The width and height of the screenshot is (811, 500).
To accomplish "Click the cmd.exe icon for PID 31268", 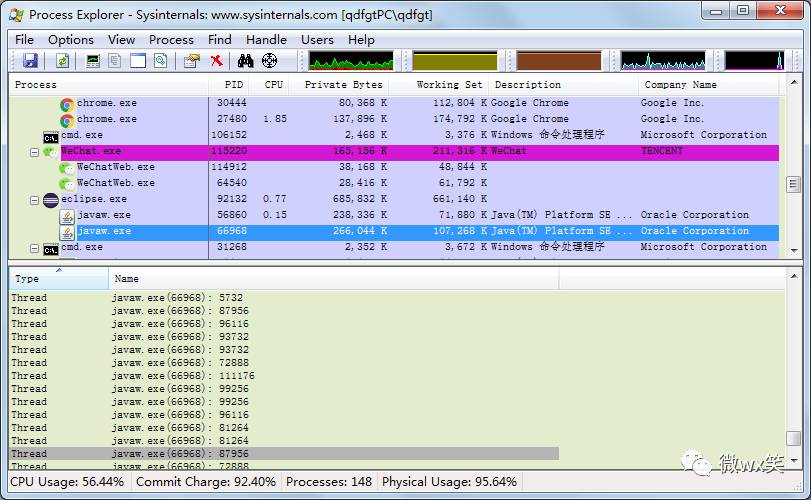I will click(x=51, y=249).
